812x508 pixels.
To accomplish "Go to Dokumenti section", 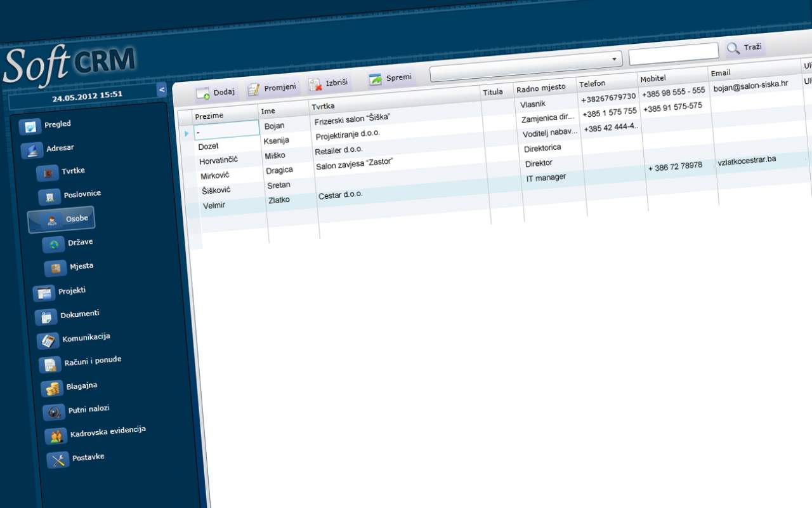I will click(80, 314).
